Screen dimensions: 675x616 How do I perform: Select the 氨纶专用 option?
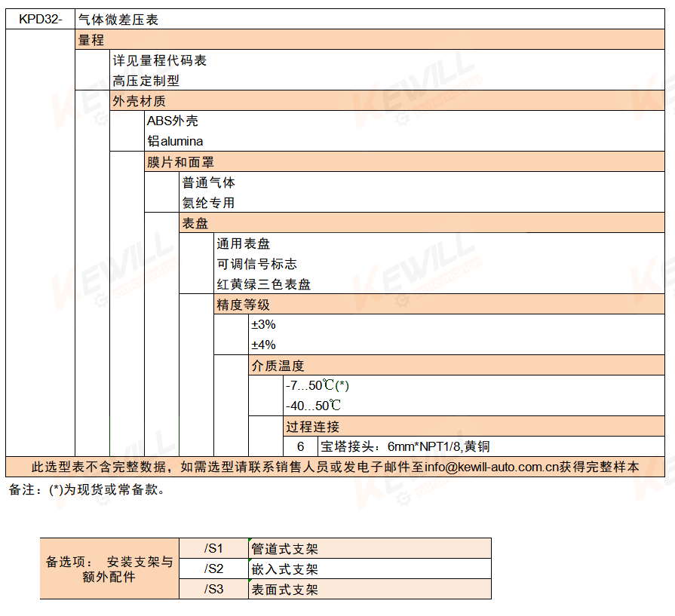tap(422, 203)
